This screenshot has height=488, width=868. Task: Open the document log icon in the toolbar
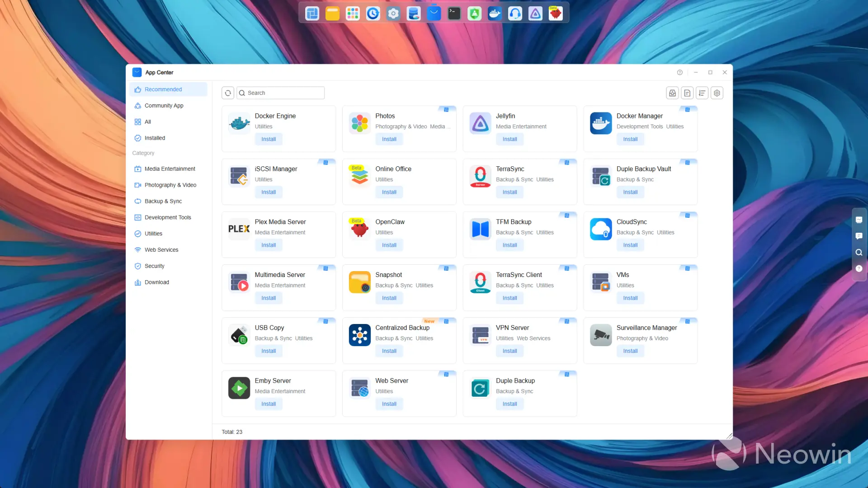point(687,93)
